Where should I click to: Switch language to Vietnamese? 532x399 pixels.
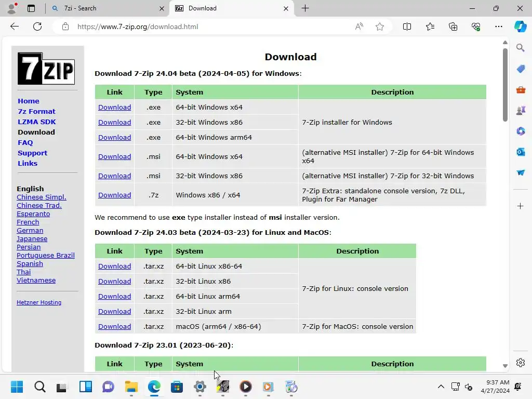[36, 280]
